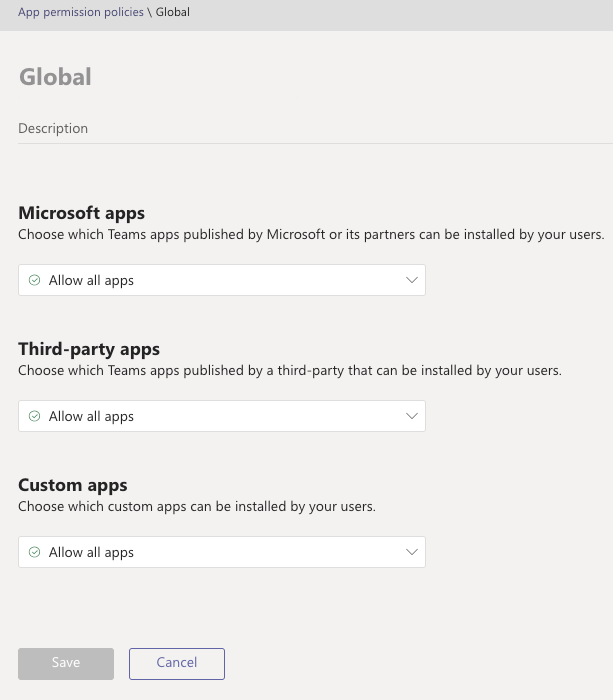This screenshot has height=700, width=613.
Task: Click into the Description field
Action: point(300,129)
